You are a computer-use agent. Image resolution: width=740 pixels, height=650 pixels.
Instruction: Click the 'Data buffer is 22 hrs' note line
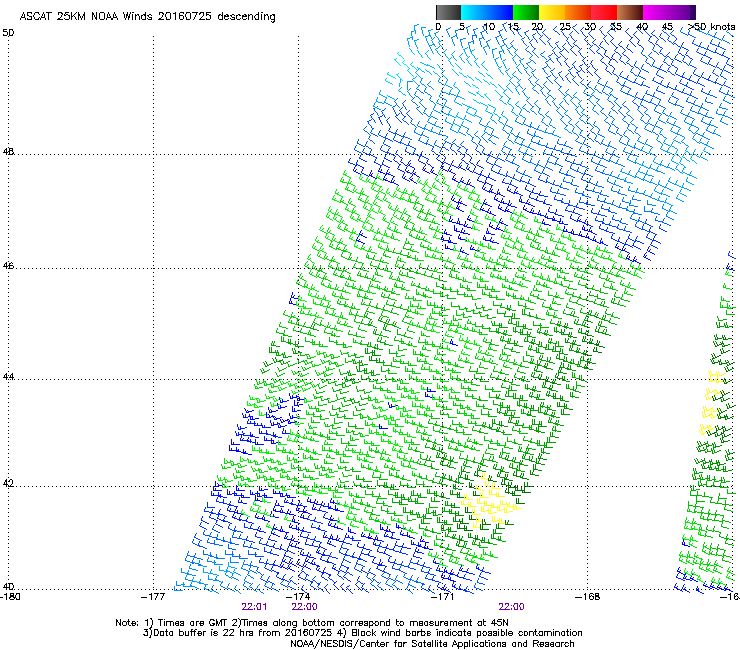tap(362, 633)
